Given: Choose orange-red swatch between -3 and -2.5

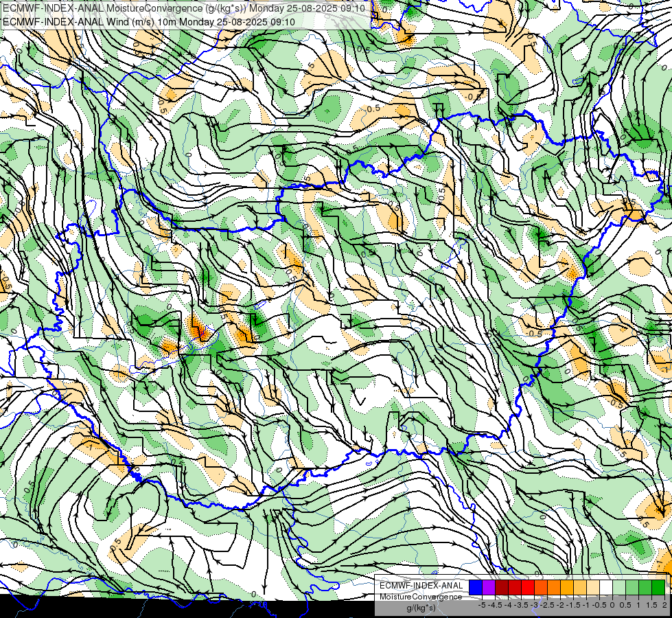Looking at the screenshot, I should click(541, 587).
